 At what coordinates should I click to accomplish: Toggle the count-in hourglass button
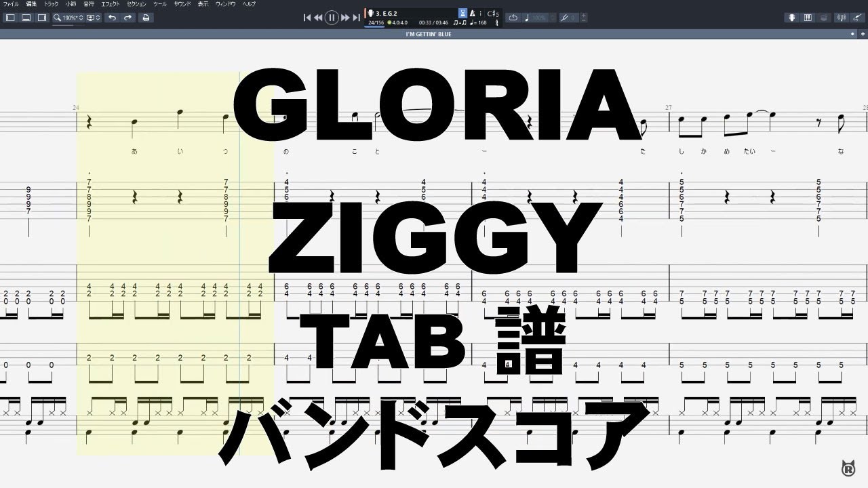pos(462,13)
